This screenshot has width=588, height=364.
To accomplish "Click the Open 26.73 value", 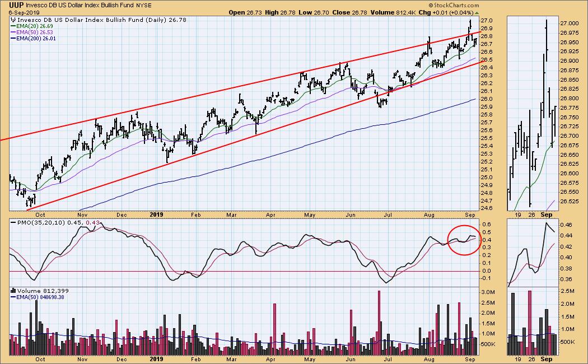I will (x=245, y=12).
